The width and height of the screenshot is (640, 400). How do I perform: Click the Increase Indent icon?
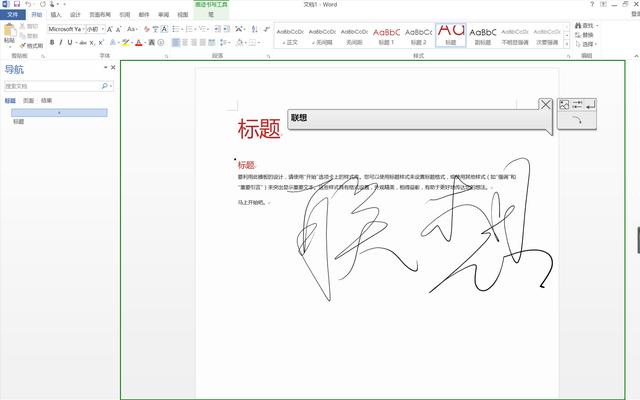click(227, 29)
